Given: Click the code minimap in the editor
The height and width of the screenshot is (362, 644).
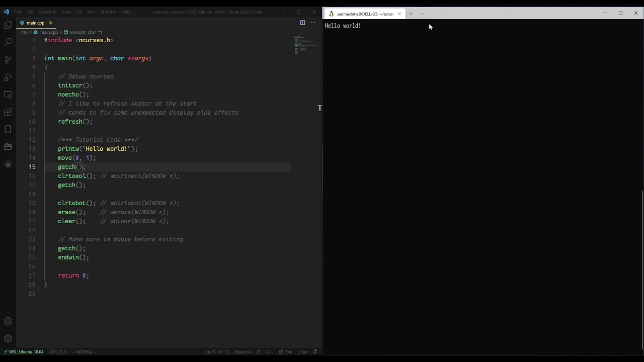Looking at the screenshot, I should coord(305,45).
